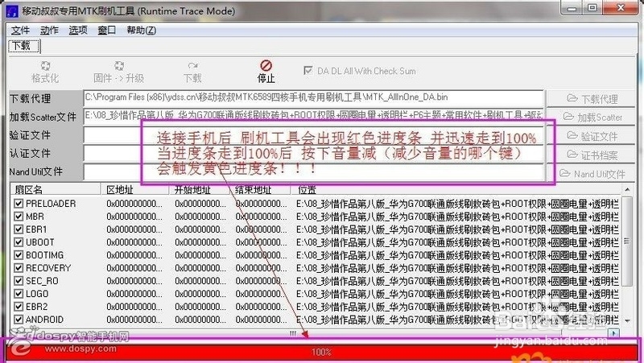Uncheck the UBOOT partition checkbox
Screen dimensions: 644x363
19,242
